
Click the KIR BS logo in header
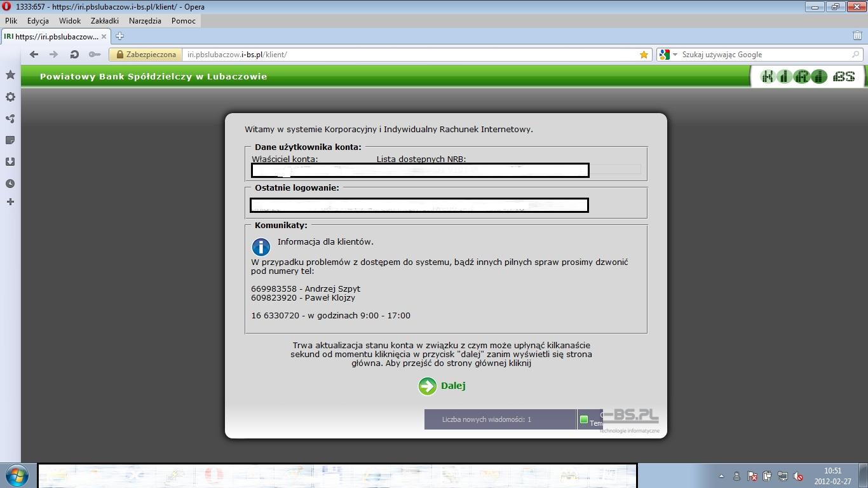(x=808, y=77)
